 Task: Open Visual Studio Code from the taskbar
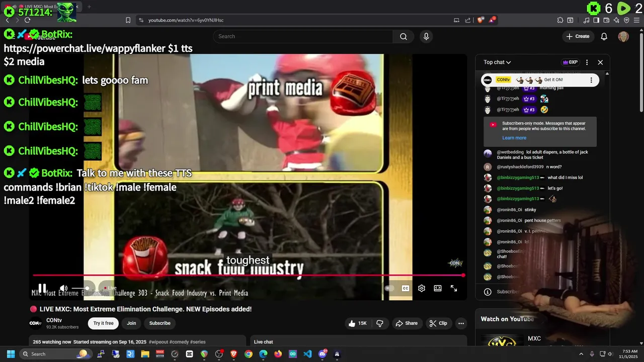pyautogui.click(x=307, y=354)
